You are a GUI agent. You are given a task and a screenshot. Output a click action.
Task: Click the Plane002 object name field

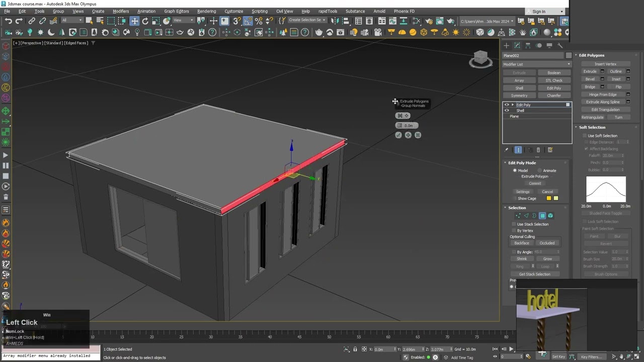point(533,55)
